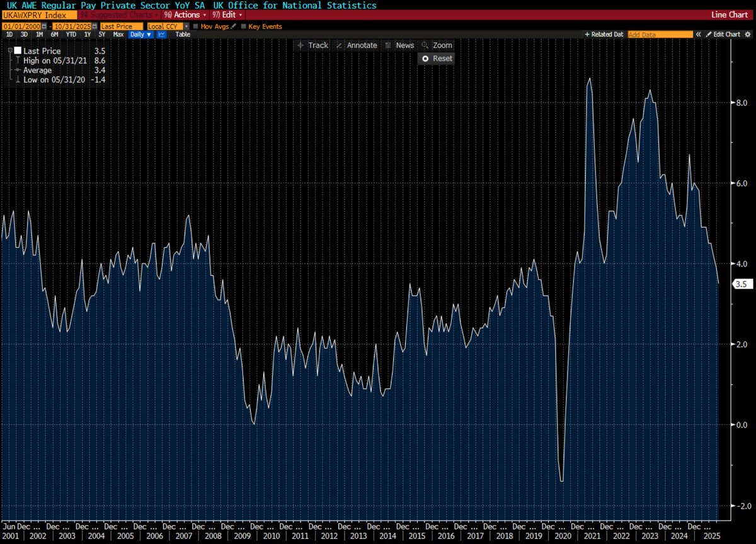Switch to Table view

[x=183, y=35]
